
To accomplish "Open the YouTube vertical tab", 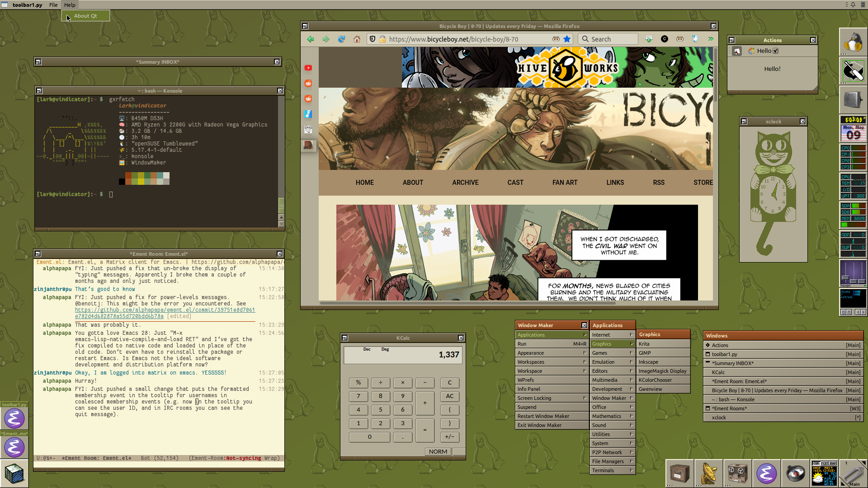I will (x=308, y=68).
